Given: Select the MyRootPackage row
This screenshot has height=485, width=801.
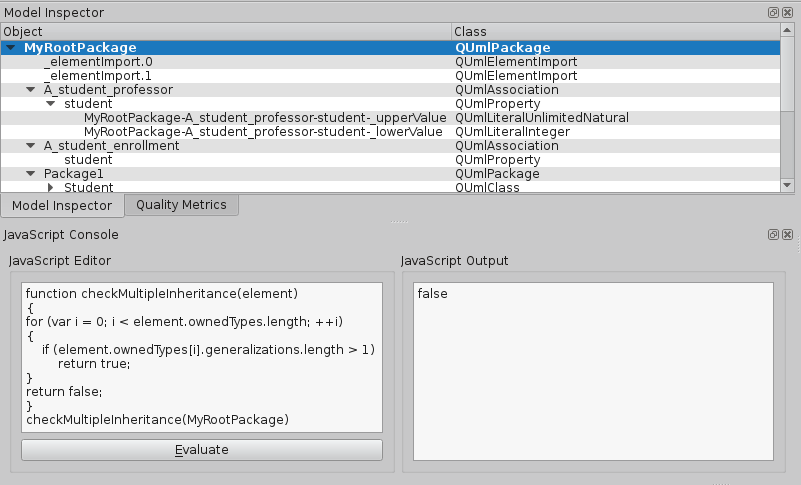Looking at the screenshot, I should (390, 48).
